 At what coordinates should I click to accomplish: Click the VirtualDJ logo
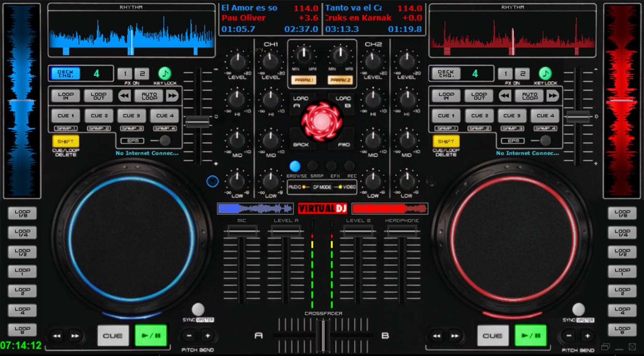click(x=322, y=208)
